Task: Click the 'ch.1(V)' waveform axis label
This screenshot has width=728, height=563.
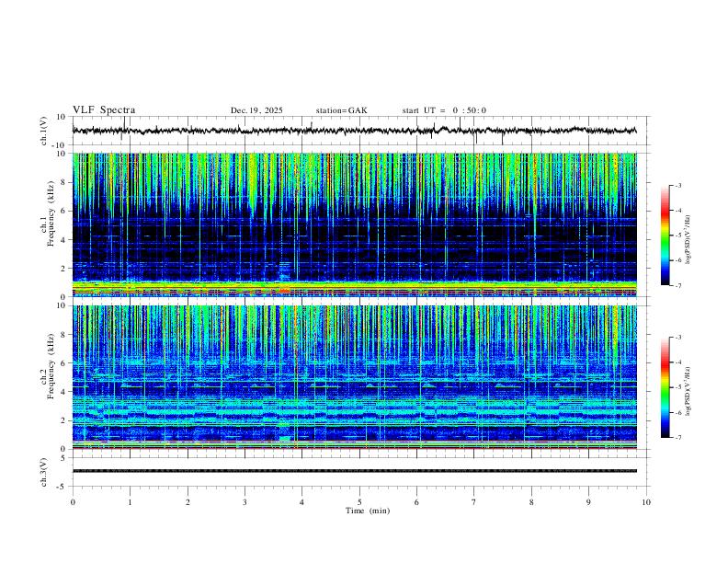Action: [44, 131]
